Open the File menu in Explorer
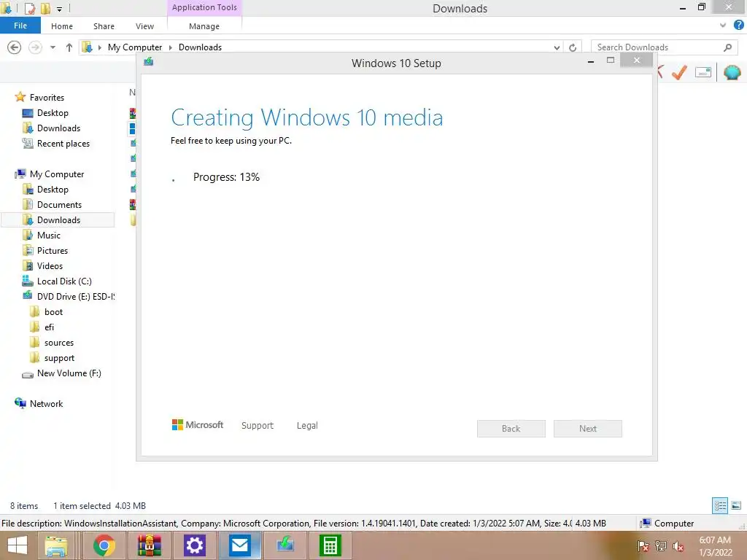The height and width of the screenshot is (560, 747). point(20,26)
